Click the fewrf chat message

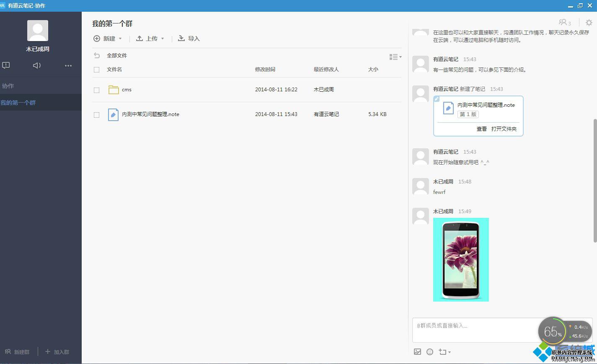point(439,192)
